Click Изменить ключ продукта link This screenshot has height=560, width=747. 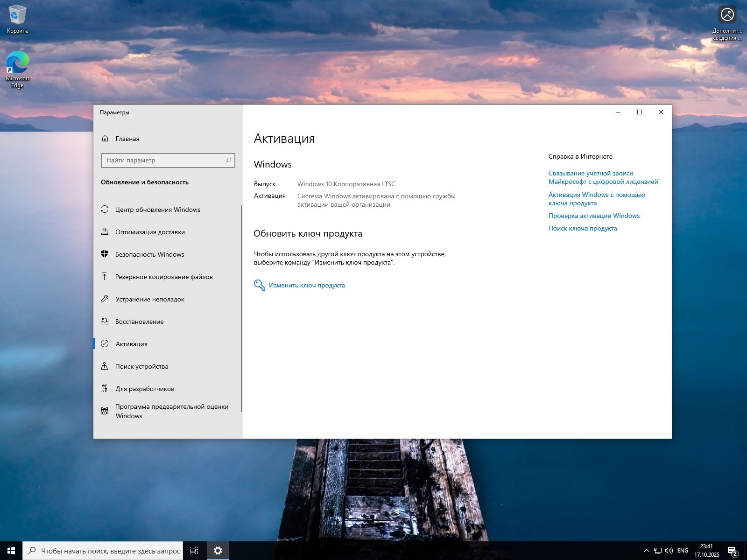point(307,285)
